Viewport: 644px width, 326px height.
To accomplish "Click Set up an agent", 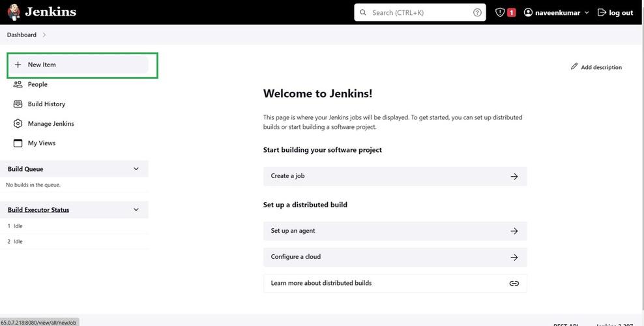I will click(x=394, y=231).
